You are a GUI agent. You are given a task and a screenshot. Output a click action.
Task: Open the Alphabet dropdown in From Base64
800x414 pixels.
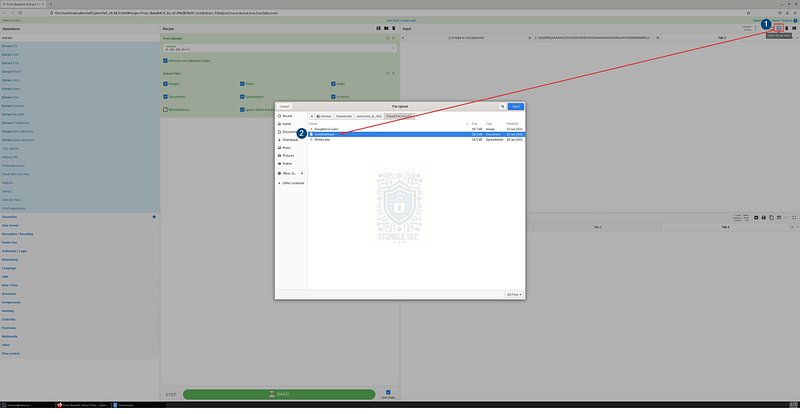point(280,48)
